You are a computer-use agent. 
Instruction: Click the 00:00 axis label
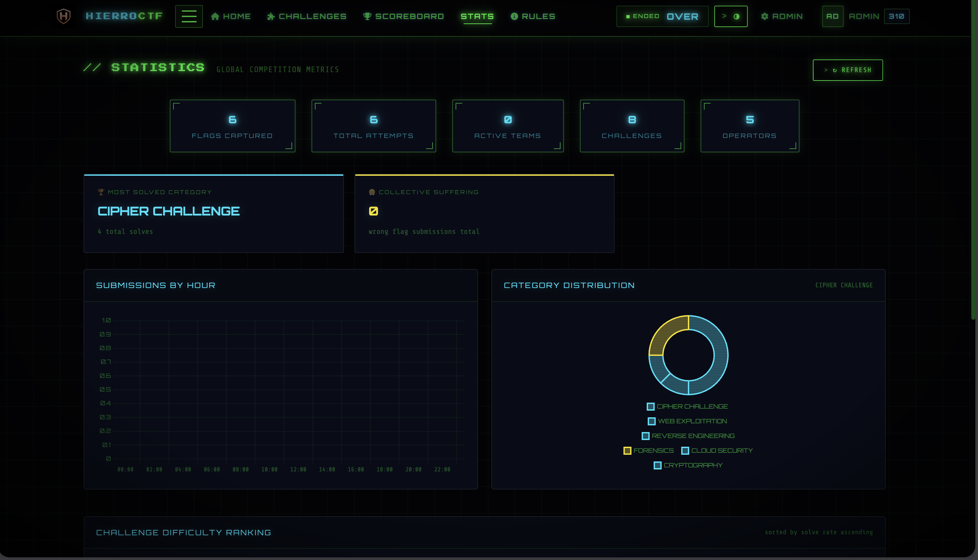tap(125, 469)
